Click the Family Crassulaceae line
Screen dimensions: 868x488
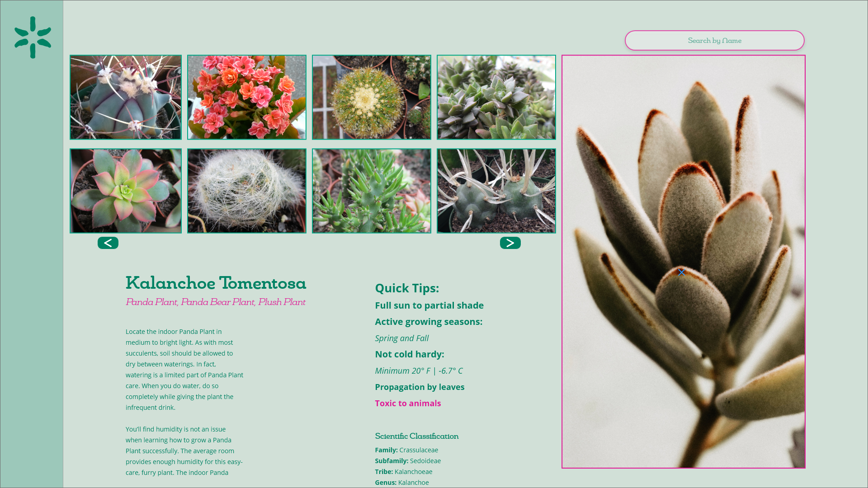(406, 450)
